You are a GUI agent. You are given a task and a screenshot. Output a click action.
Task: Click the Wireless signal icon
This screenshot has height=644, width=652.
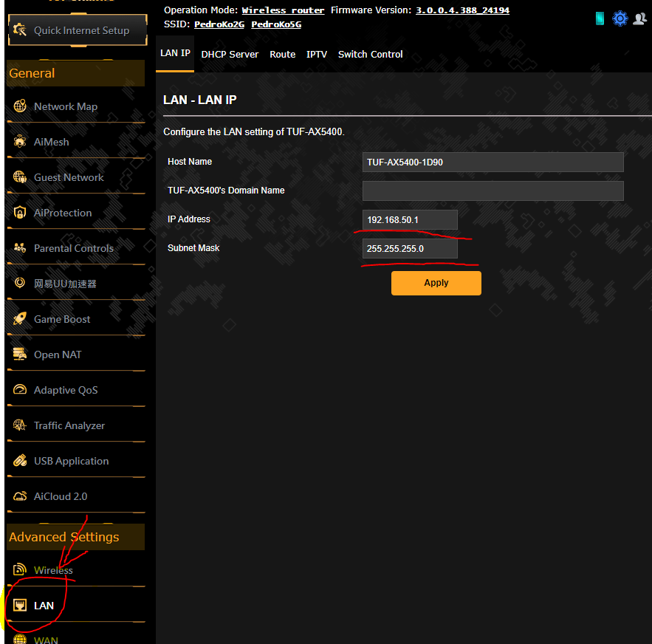19,569
